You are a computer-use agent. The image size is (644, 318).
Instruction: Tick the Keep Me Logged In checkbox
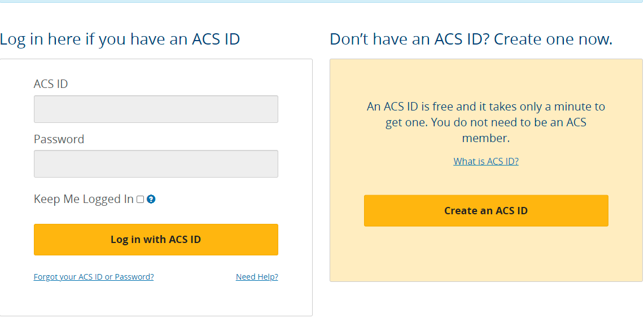(x=141, y=199)
